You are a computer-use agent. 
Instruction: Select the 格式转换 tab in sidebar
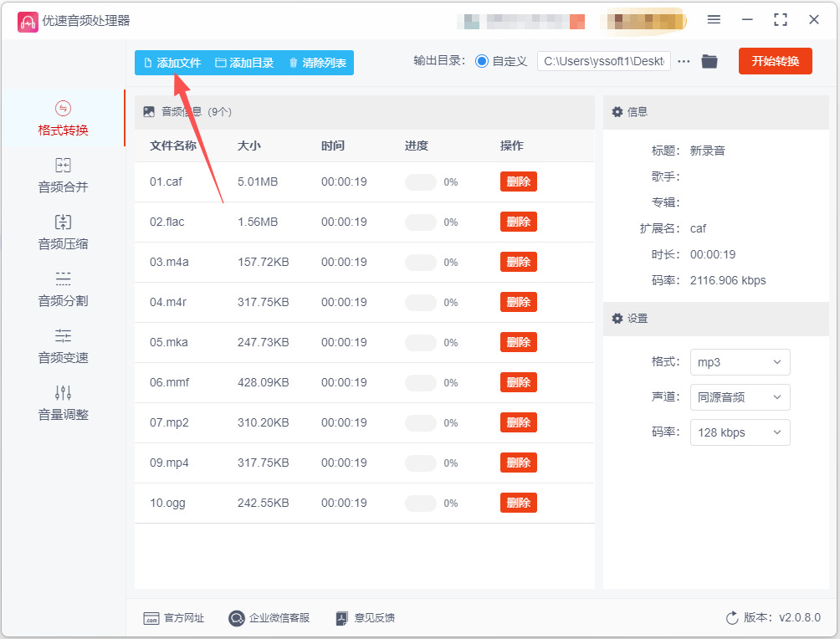[63, 119]
